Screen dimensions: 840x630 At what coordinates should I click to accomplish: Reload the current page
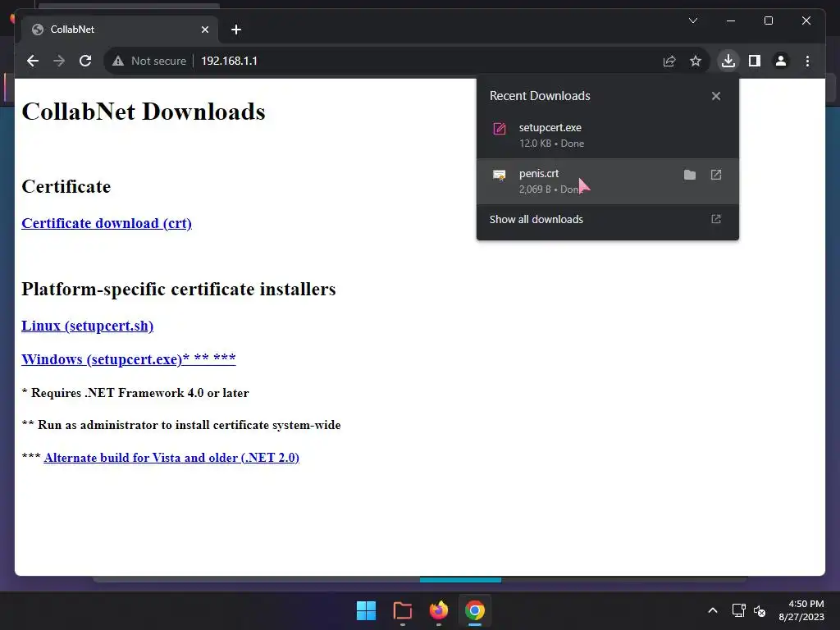(85, 61)
